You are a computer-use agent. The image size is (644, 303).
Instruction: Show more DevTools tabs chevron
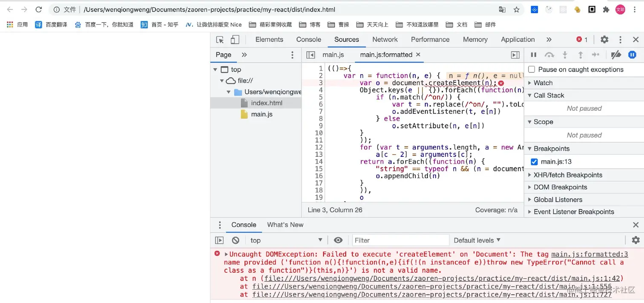click(549, 40)
